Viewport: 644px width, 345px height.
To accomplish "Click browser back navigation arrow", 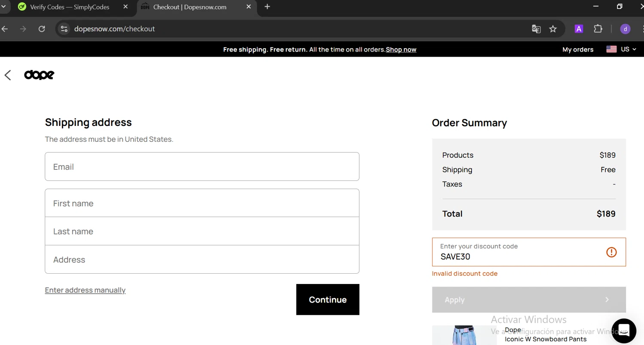I will coord(5,29).
